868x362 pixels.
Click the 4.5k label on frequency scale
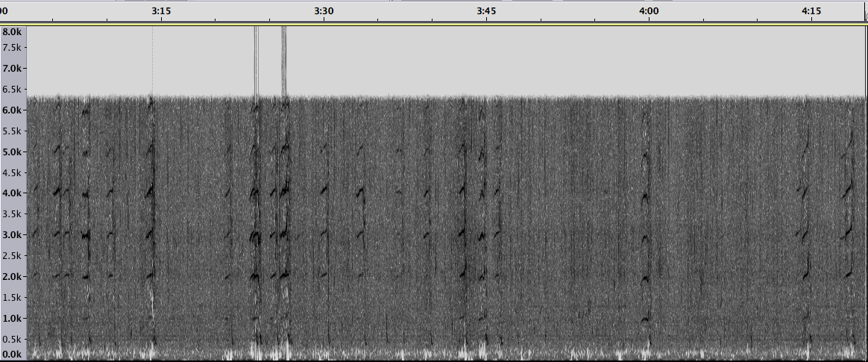point(12,173)
